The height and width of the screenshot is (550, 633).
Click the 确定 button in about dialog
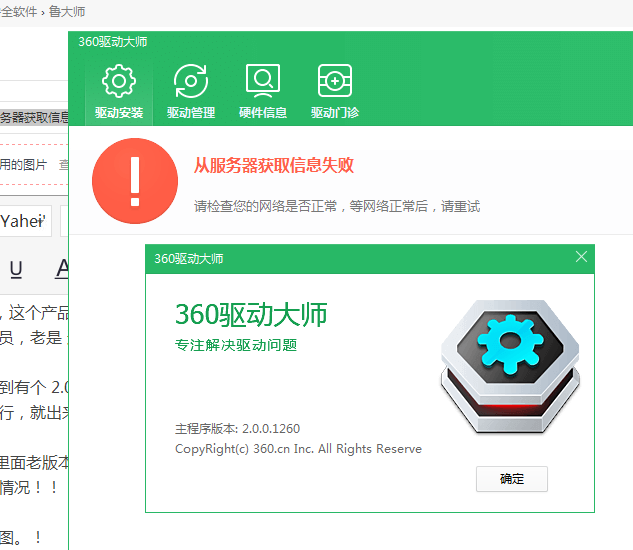(511, 479)
